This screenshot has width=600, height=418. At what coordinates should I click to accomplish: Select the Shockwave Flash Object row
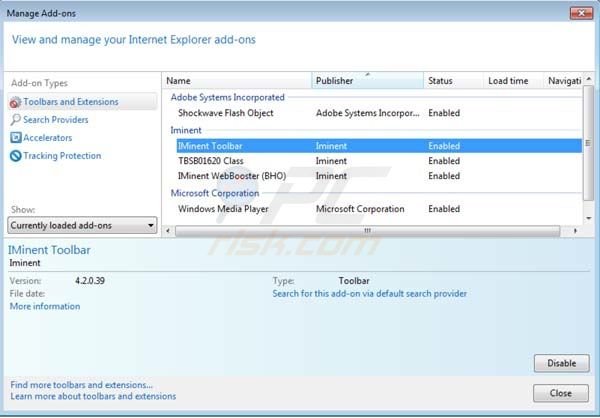coord(379,113)
